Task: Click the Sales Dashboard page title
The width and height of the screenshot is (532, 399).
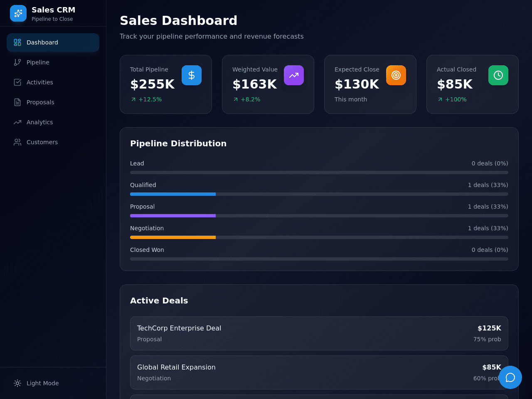Action: (179, 20)
